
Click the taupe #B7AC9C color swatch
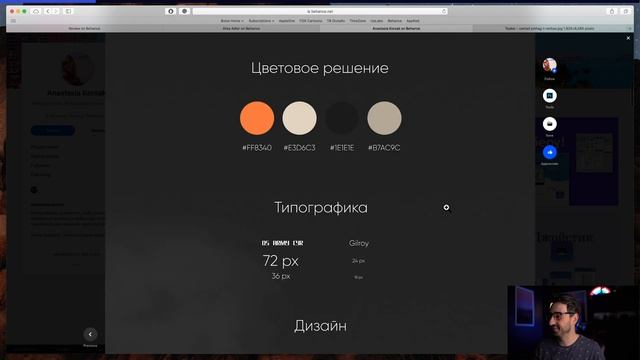(384, 118)
